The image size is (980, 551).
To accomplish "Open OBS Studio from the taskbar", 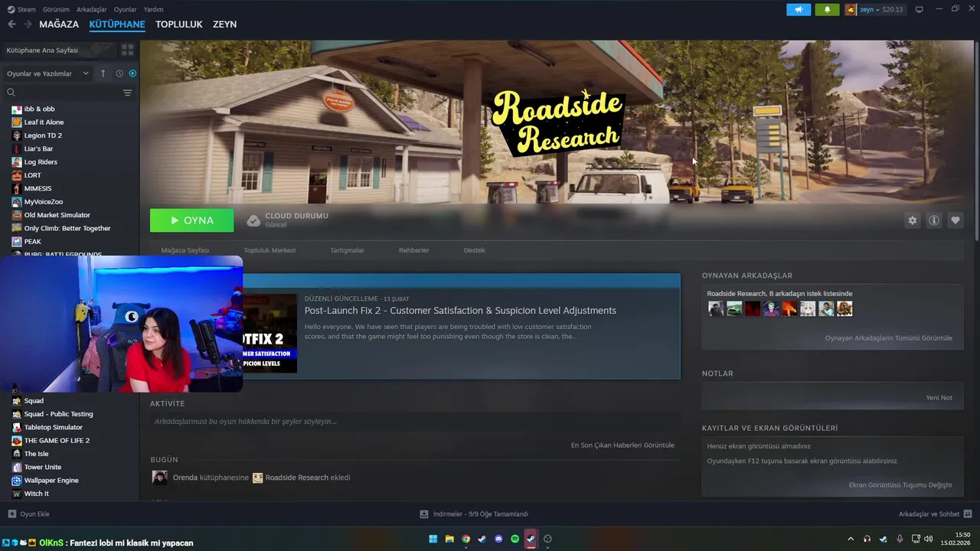I will click(547, 539).
